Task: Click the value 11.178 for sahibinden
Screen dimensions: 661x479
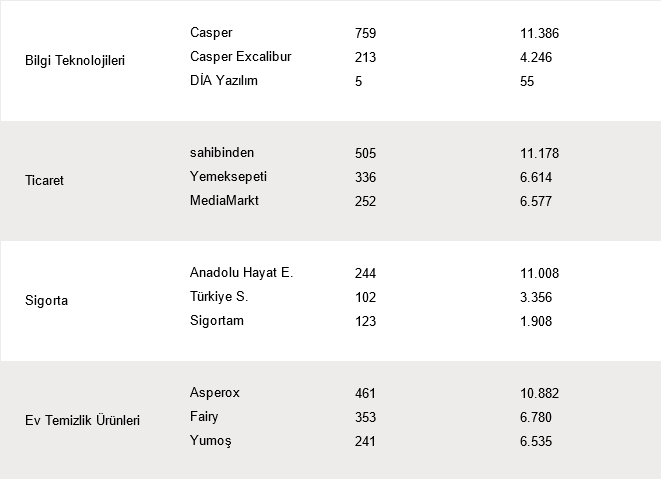Action: pyautogui.click(x=539, y=153)
